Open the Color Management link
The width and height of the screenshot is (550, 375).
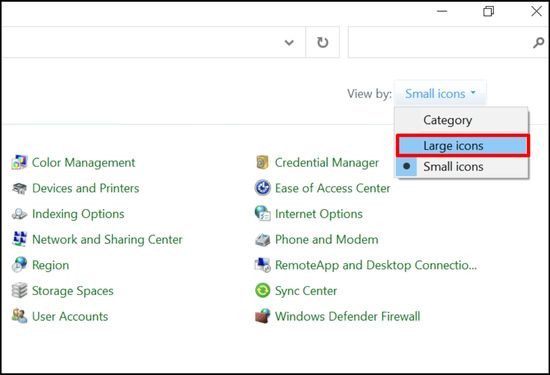83,162
